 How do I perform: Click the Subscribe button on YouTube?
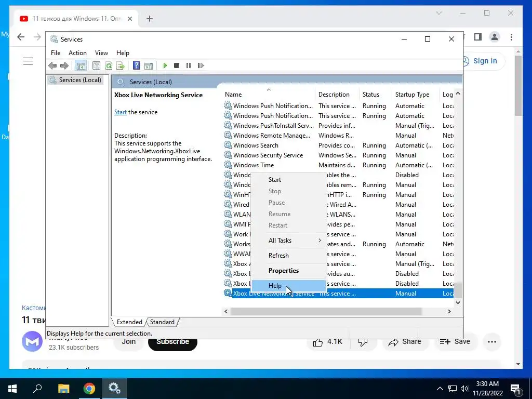tap(172, 342)
